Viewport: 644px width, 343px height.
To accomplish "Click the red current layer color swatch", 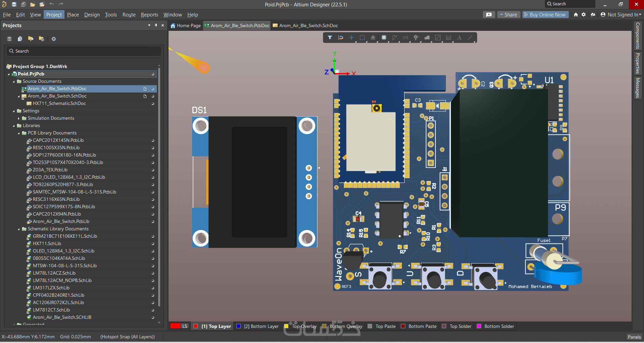I will point(175,326).
